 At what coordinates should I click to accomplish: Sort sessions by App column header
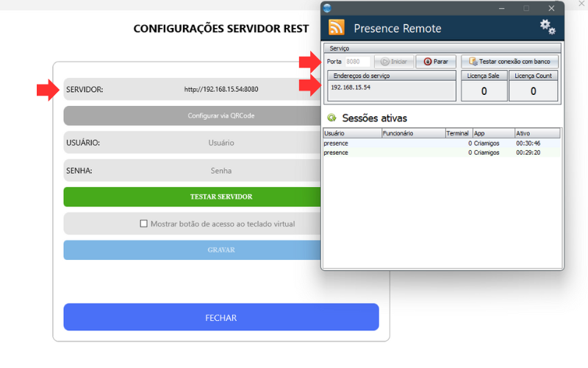(x=493, y=133)
